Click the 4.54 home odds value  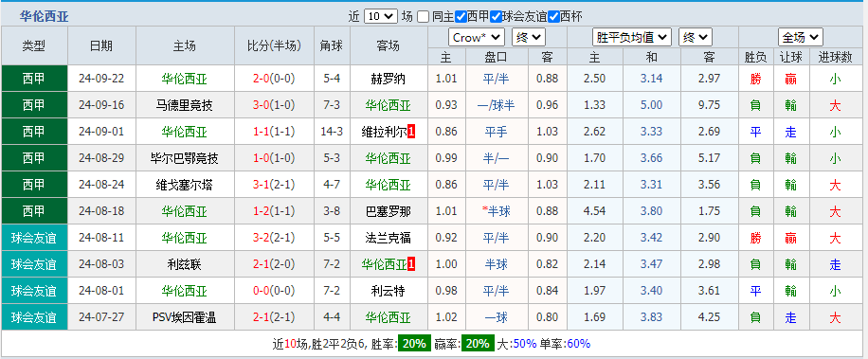coord(594,211)
